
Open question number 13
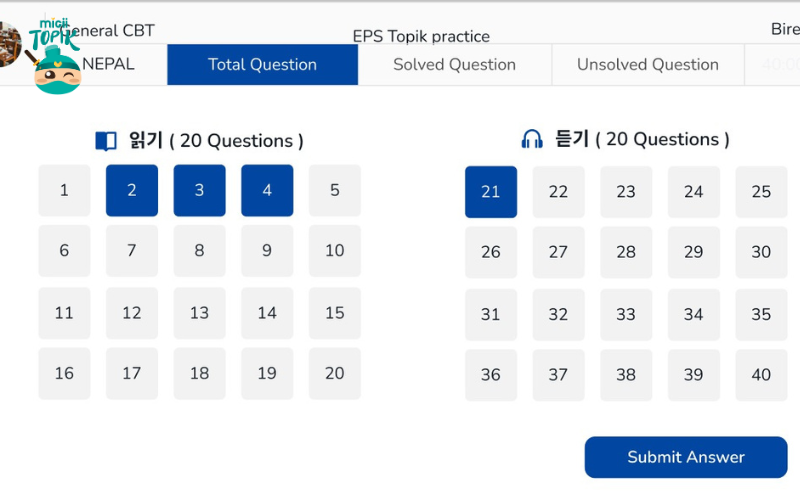[x=199, y=313]
